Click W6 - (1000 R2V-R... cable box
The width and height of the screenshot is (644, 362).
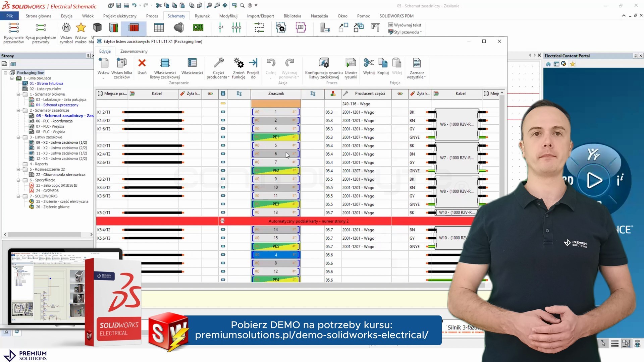[x=457, y=124]
